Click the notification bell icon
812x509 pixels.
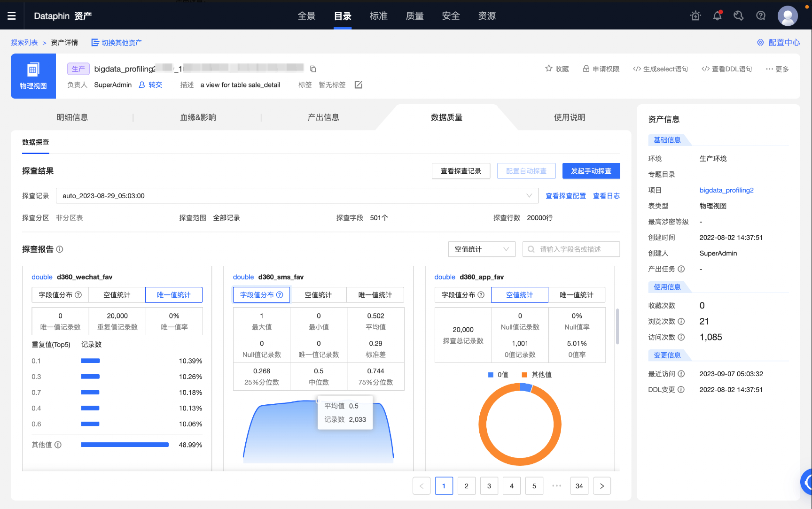coord(717,15)
